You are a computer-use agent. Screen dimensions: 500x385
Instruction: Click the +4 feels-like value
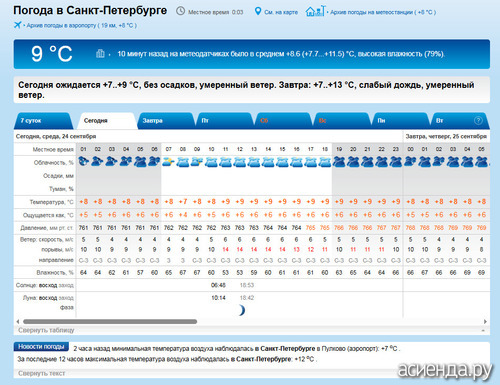[x=183, y=215]
